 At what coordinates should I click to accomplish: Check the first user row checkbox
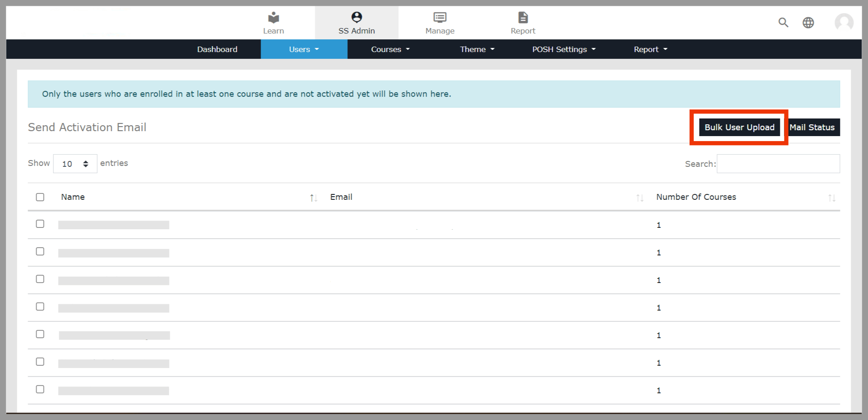pos(40,224)
